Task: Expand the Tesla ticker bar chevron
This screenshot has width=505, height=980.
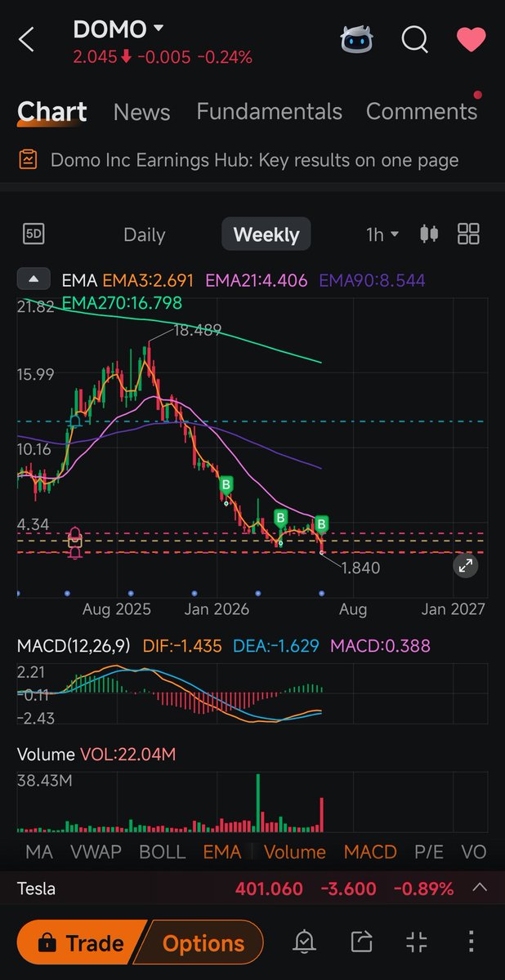Action: point(480,888)
